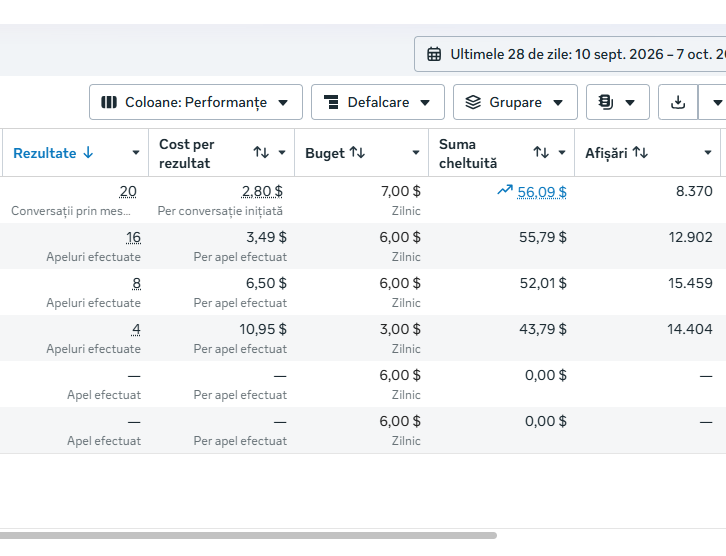Select the 3,00 $ budget cell
The image size is (726, 556).
point(400,329)
